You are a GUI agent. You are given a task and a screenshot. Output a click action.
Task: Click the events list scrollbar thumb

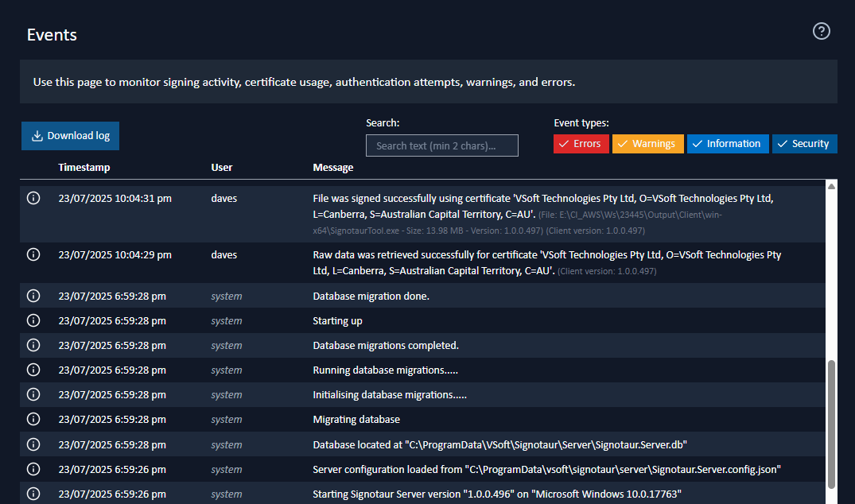[x=831, y=425]
